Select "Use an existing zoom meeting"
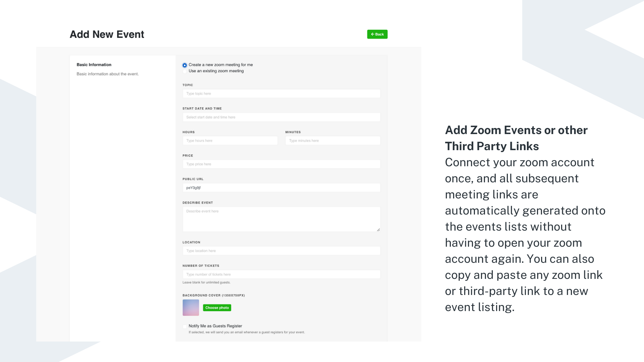This screenshot has height=362, width=644. point(185,71)
